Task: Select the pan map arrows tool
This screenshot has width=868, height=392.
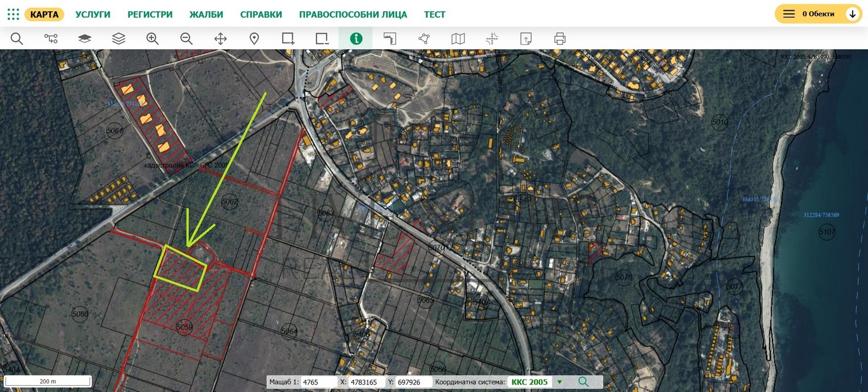Action: click(x=220, y=38)
